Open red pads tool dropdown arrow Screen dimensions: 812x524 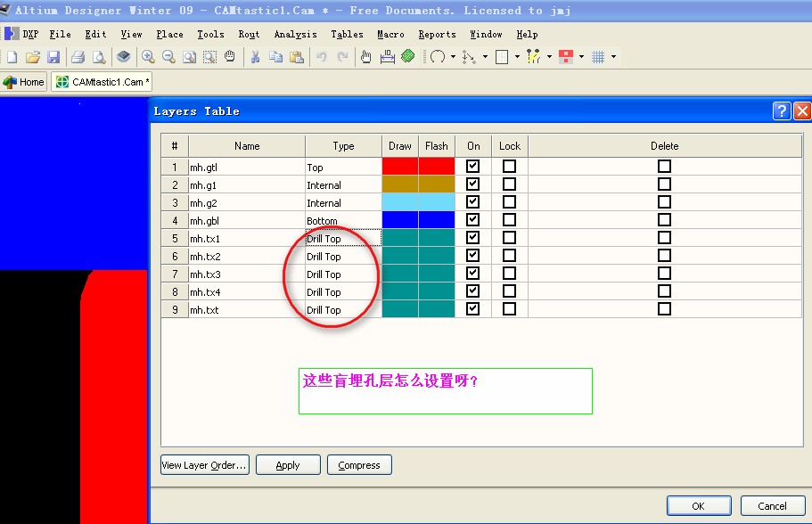[581, 57]
